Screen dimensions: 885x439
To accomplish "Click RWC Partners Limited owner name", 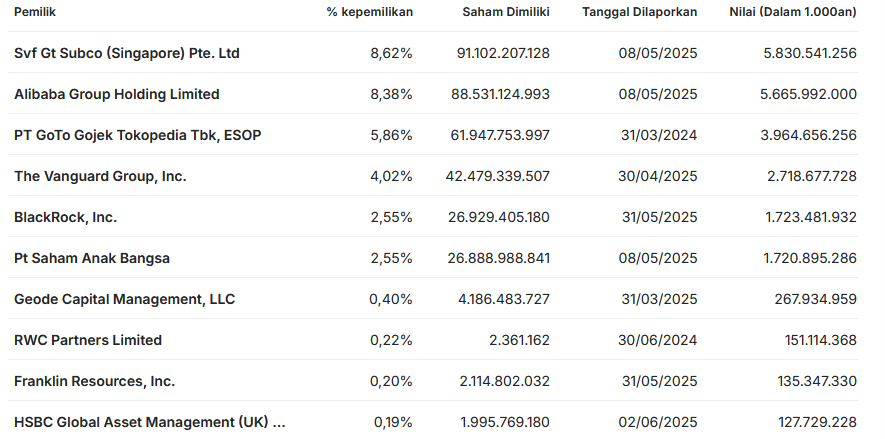I will (88, 340).
